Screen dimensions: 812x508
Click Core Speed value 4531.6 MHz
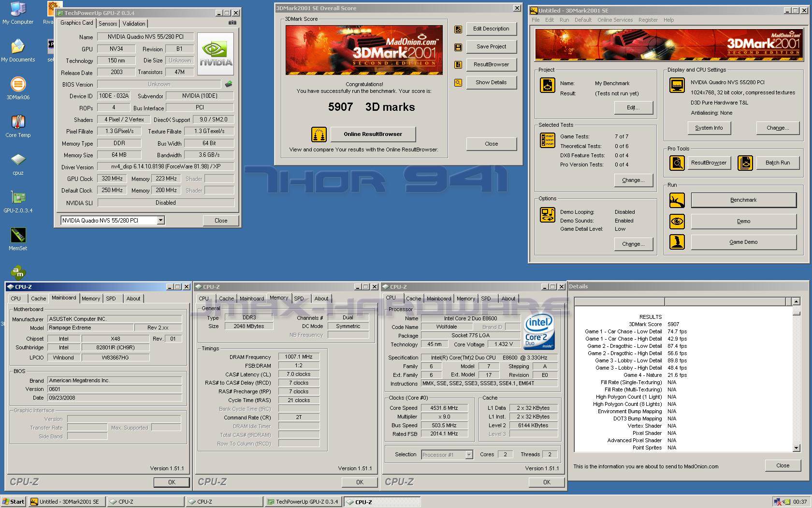click(444, 408)
